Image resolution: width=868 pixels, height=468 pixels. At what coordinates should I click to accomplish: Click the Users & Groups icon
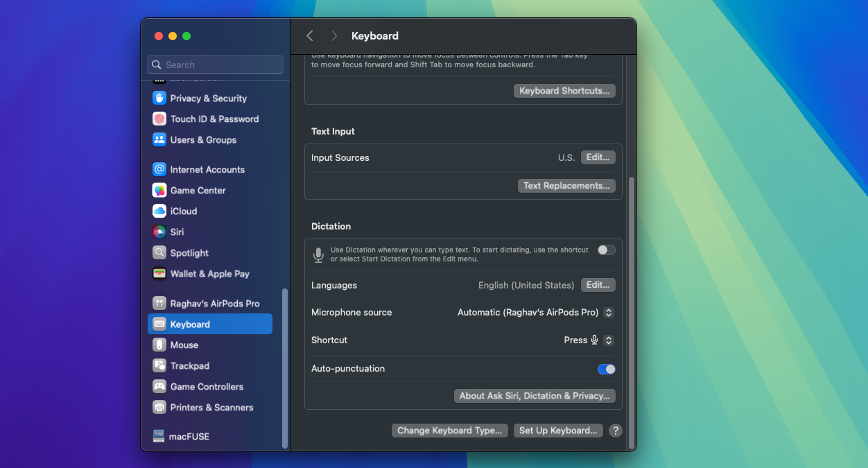159,139
